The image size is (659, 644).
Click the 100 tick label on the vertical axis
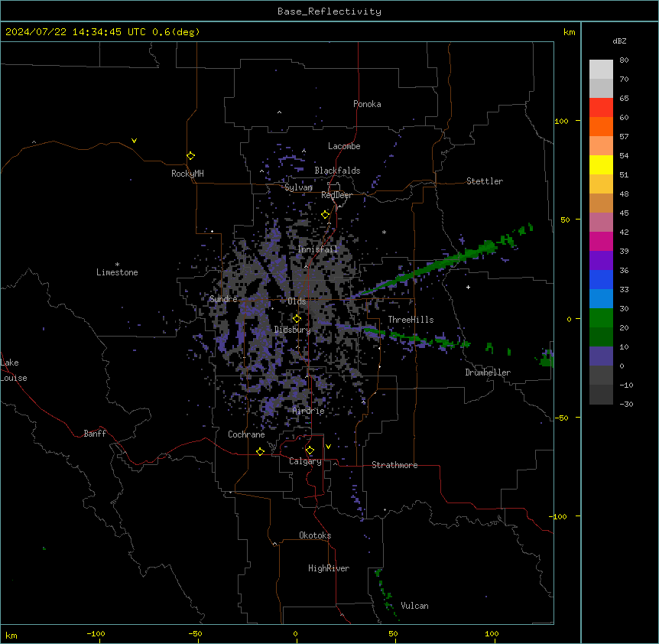pyautogui.click(x=561, y=121)
